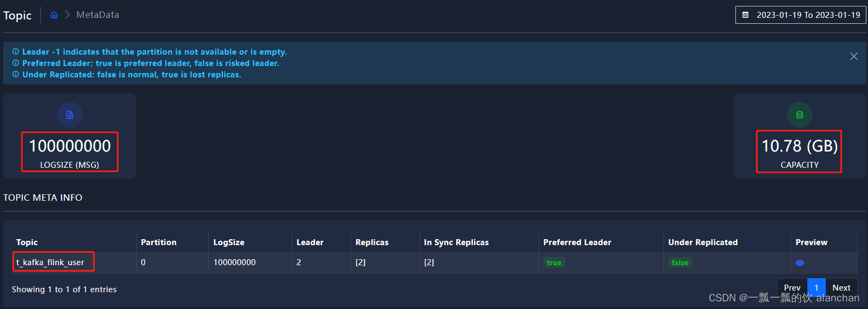Select the t_kafka_flink_user topic cell
This screenshot has width=868, height=309.
click(50, 262)
